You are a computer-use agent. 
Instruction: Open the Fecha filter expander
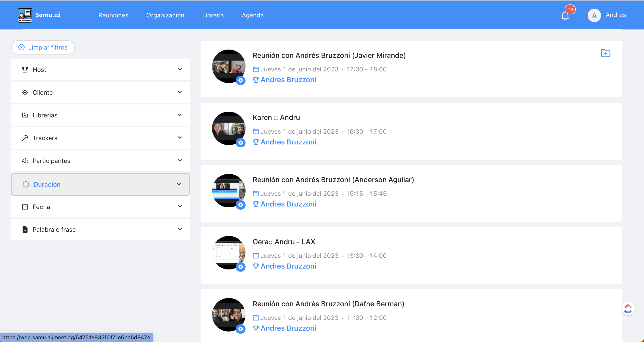(180, 206)
